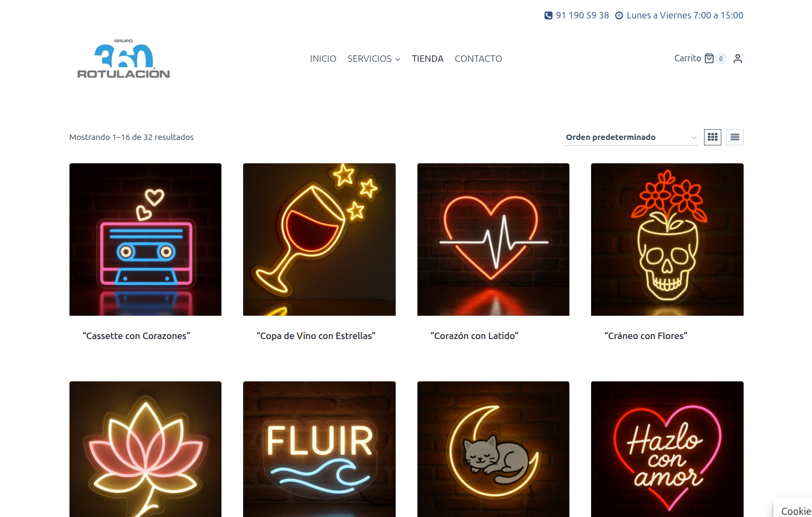Viewport: 812px width, 517px height.
Task: Select the Corazón con Latido neon thumbnail
Action: (493, 239)
